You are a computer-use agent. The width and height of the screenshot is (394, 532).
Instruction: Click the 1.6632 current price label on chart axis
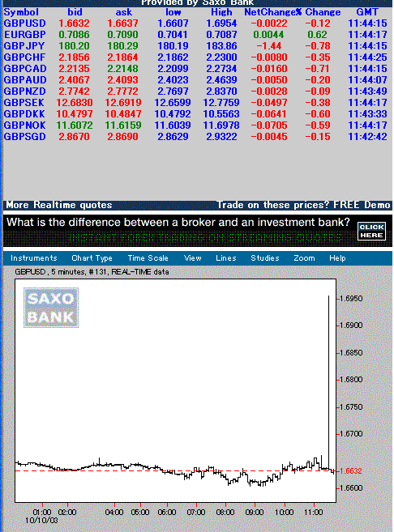tap(351, 471)
